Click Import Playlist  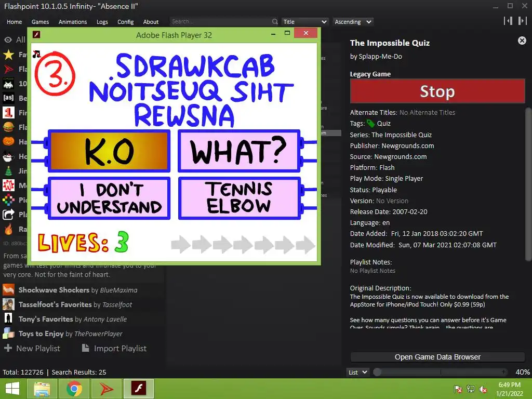tap(114, 349)
